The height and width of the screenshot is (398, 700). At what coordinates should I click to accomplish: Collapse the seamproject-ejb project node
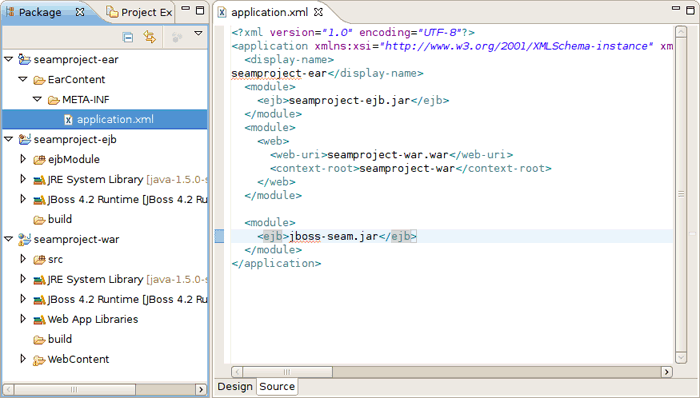(8, 139)
